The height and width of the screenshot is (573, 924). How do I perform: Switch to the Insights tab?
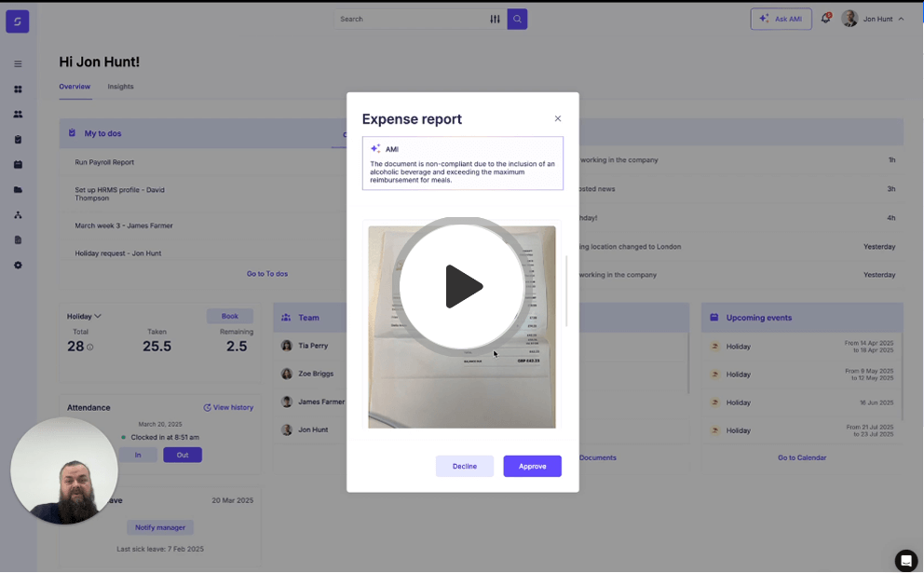coord(120,87)
